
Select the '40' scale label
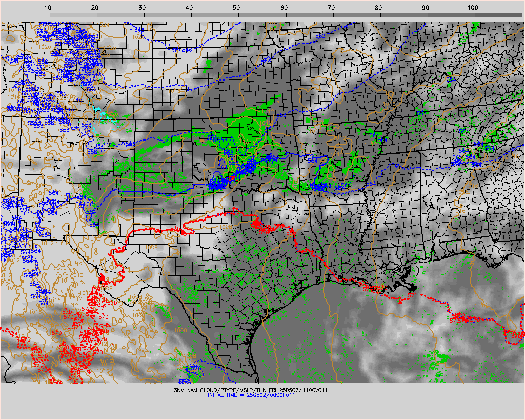click(x=189, y=7)
